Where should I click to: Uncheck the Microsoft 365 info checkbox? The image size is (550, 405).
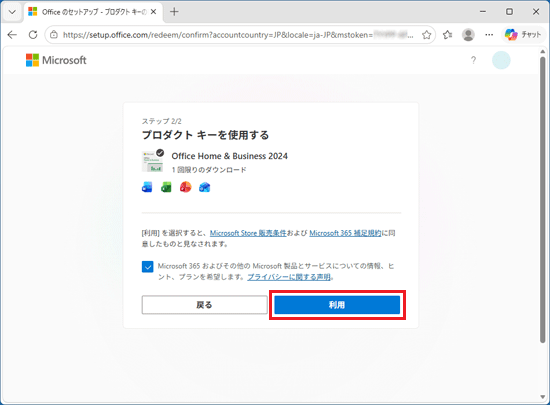point(147,266)
